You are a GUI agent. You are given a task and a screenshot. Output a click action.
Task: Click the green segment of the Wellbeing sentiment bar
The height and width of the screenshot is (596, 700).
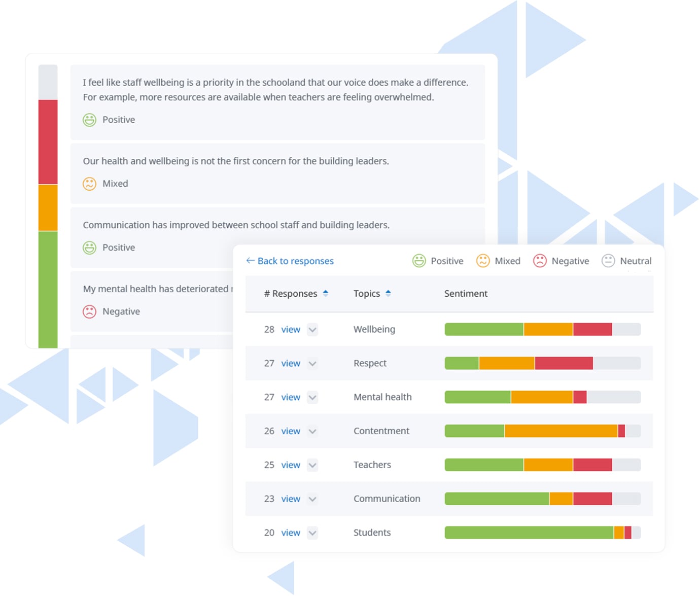482,329
